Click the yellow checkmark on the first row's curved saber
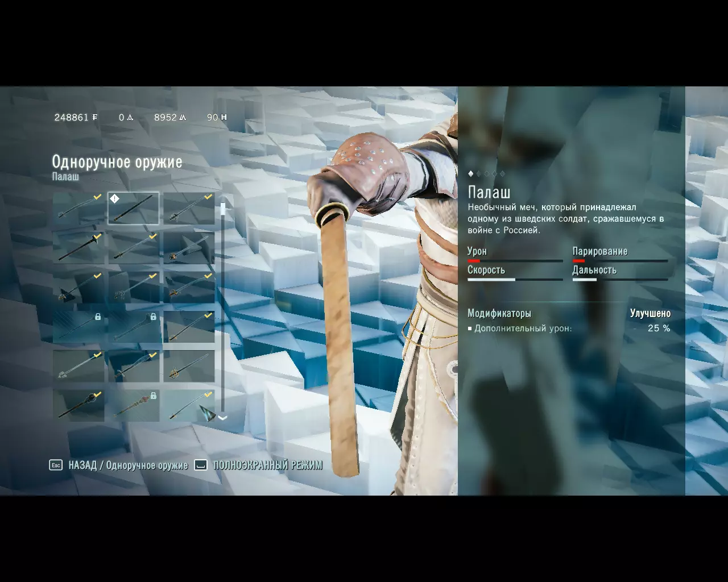 [97, 197]
